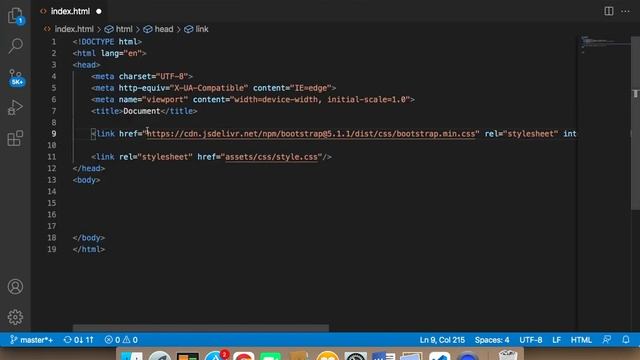The width and height of the screenshot is (640, 360).
Task: Click the charset="UTF-8" text
Action: (153, 76)
